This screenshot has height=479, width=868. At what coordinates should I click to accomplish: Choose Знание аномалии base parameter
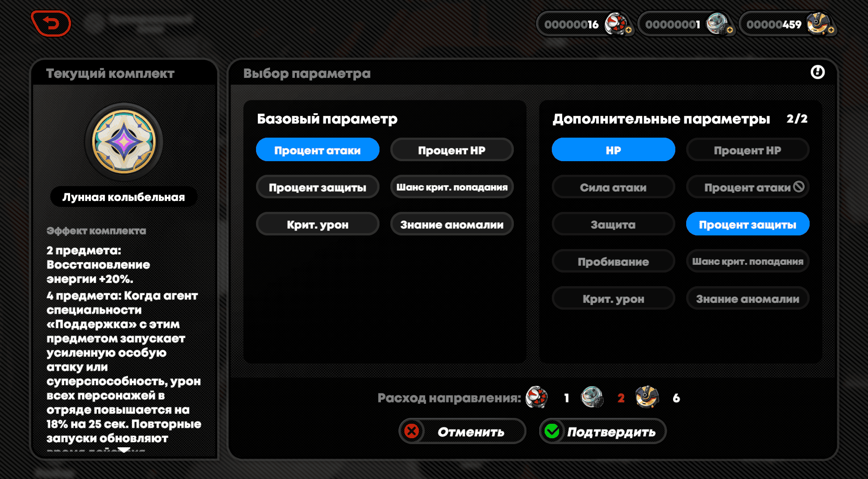pyautogui.click(x=452, y=224)
